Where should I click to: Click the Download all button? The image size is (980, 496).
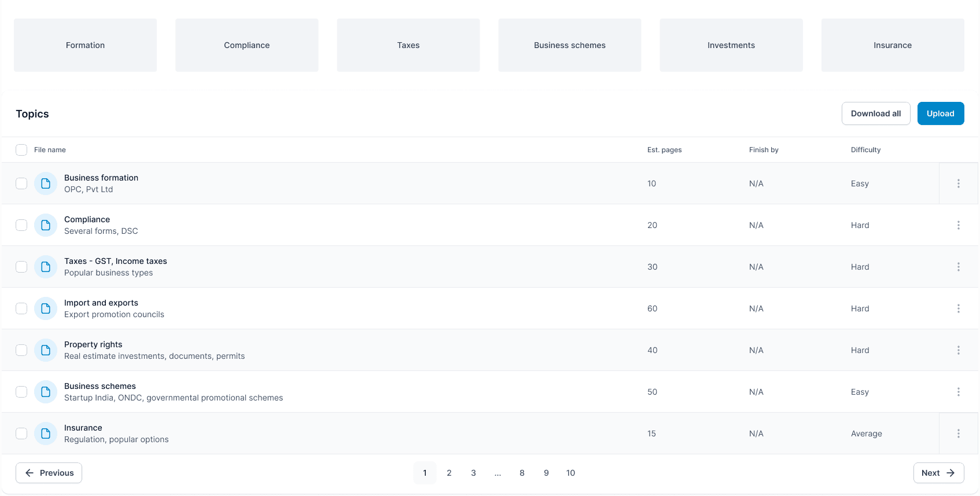875,113
